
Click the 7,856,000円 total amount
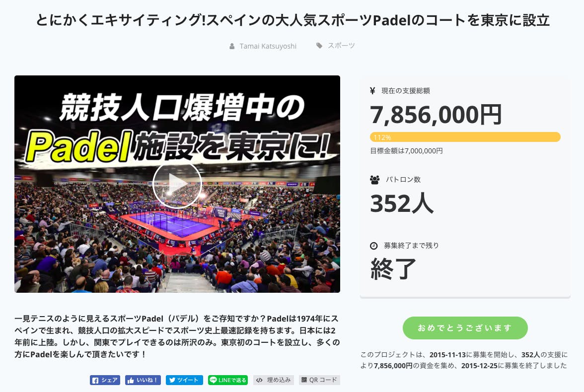[436, 115]
